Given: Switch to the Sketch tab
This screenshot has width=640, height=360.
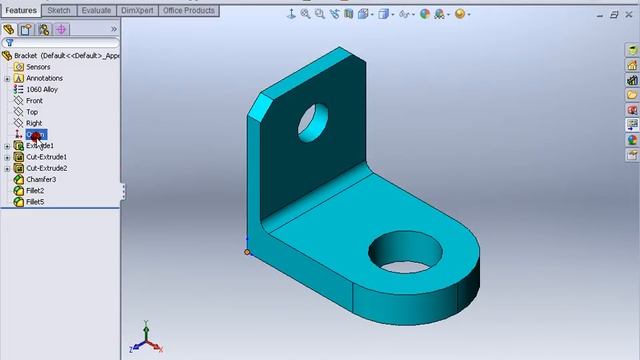Looking at the screenshot, I should (x=59, y=11).
